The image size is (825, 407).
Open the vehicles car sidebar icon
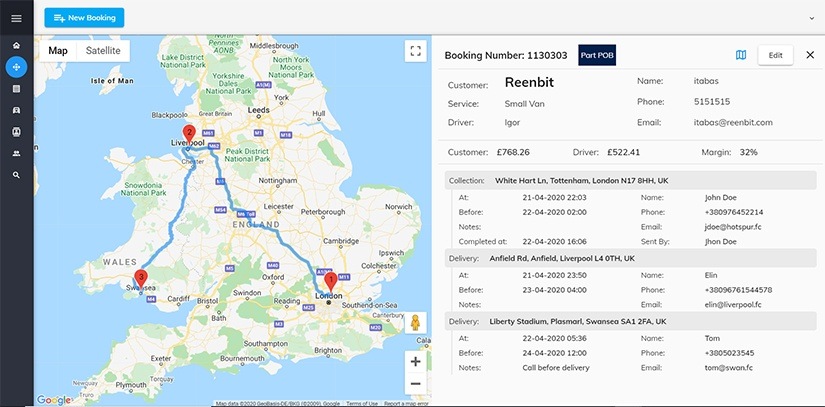click(x=16, y=110)
